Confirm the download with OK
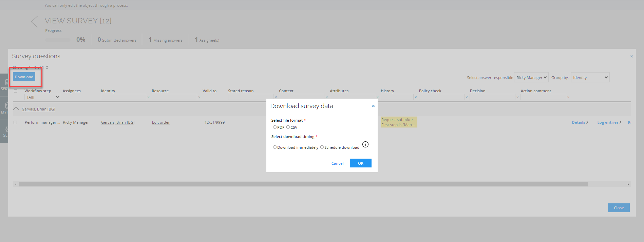Viewport: 644px width, 242px height. [x=361, y=163]
